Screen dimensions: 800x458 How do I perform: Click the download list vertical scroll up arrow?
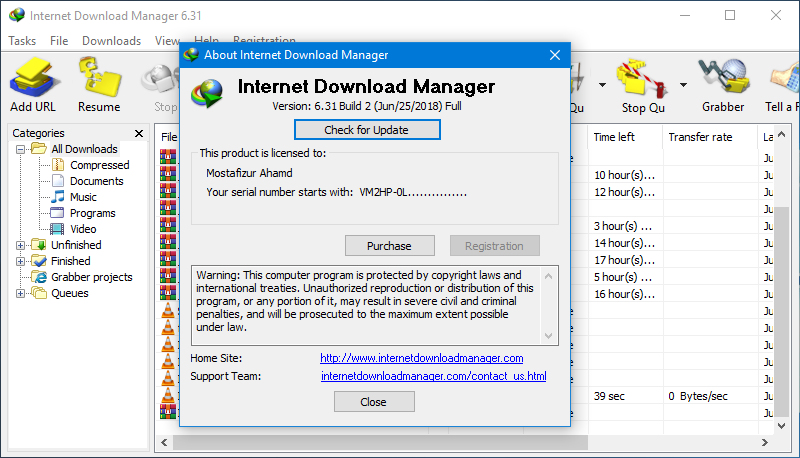[781, 134]
